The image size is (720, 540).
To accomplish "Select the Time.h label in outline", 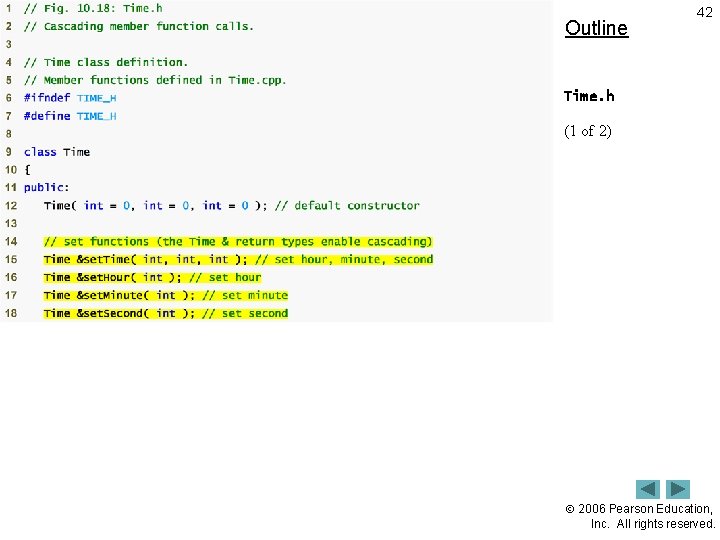I will coord(589,96).
